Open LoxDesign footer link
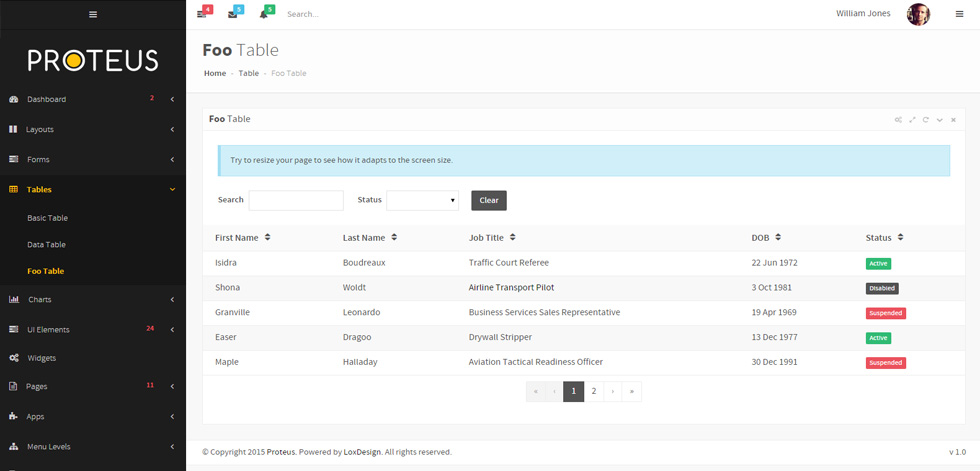The image size is (980, 471). (x=362, y=452)
